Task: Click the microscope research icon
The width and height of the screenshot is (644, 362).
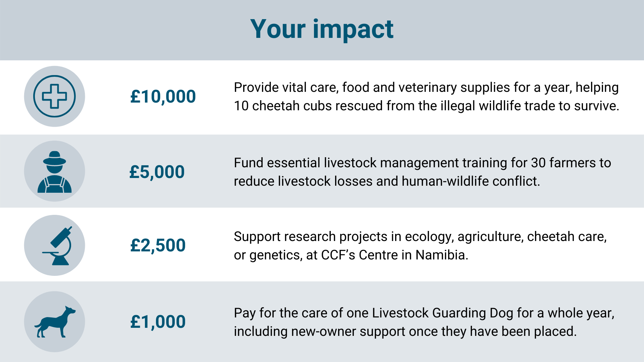Action: (58, 246)
